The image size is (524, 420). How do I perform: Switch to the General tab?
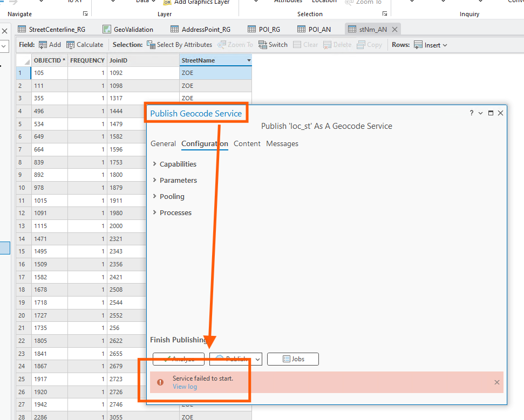(163, 143)
